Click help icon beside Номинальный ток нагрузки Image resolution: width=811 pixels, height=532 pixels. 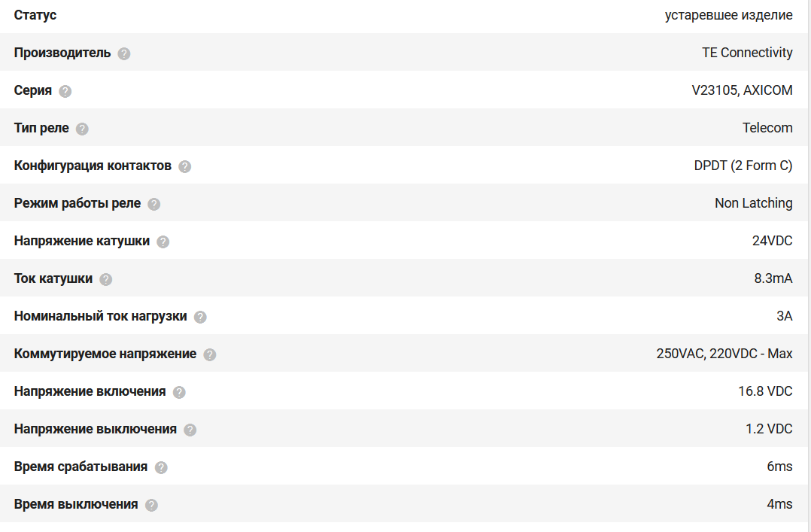click(200, 317)
